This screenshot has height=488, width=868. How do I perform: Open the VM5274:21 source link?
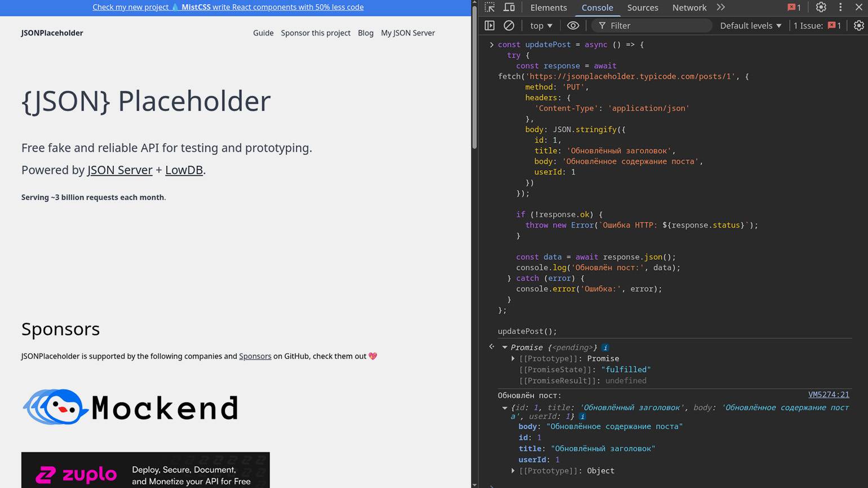[828, 394]
